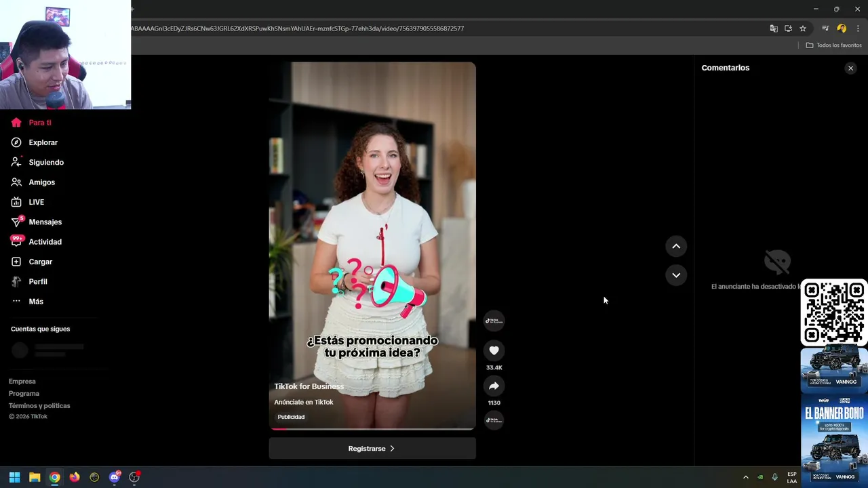
Task: Open Mensajes inbox
Action: 37,222
